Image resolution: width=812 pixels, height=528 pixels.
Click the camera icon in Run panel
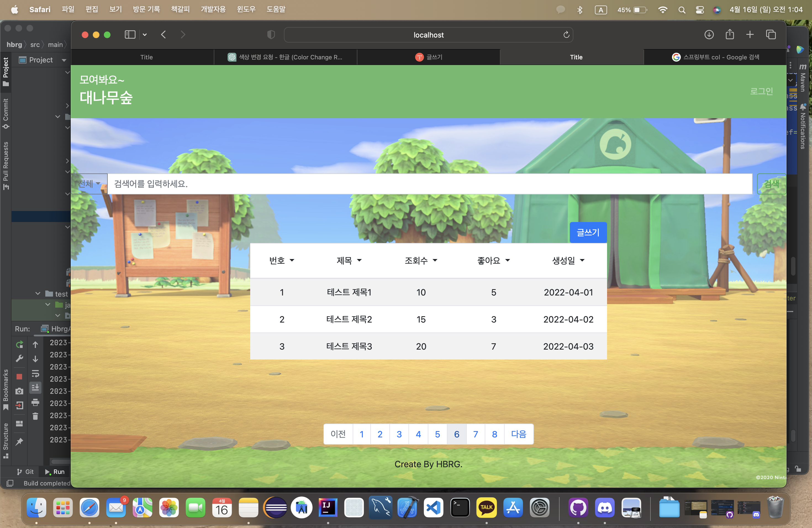coord(19,391)
